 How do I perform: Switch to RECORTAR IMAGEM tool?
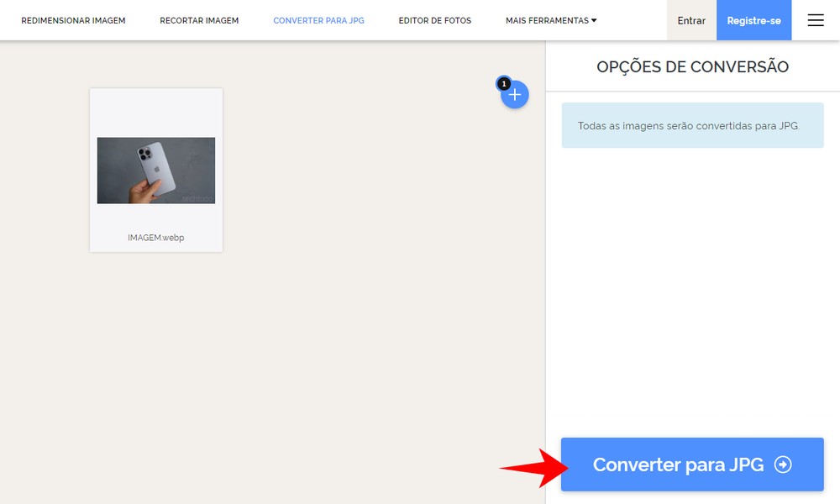[x=198, y=20]
